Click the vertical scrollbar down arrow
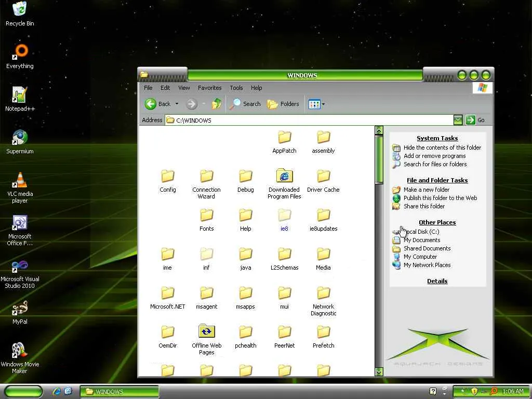 coord(379,371)
